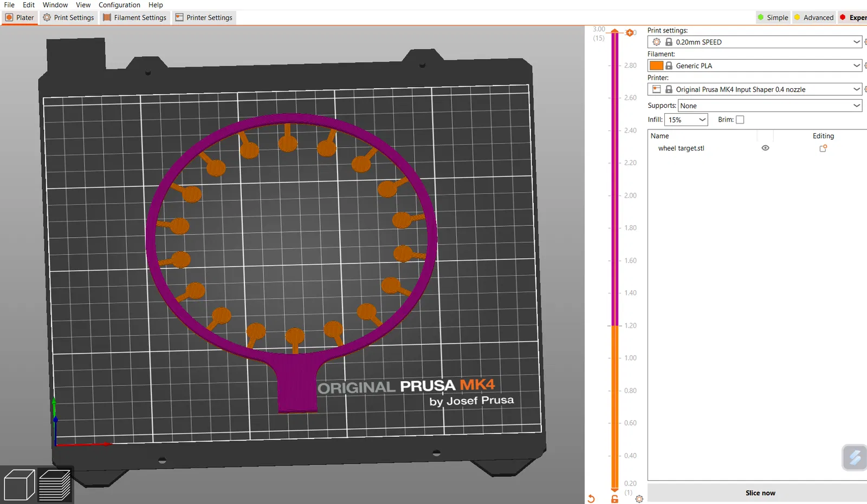Click the "Filament:" label
The width and height of the screenshot is (867, 504).
pos(661,54)
